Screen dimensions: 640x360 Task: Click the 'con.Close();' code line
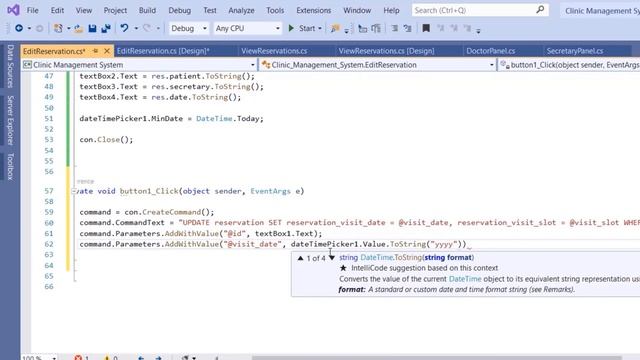(x=106, y=140)
